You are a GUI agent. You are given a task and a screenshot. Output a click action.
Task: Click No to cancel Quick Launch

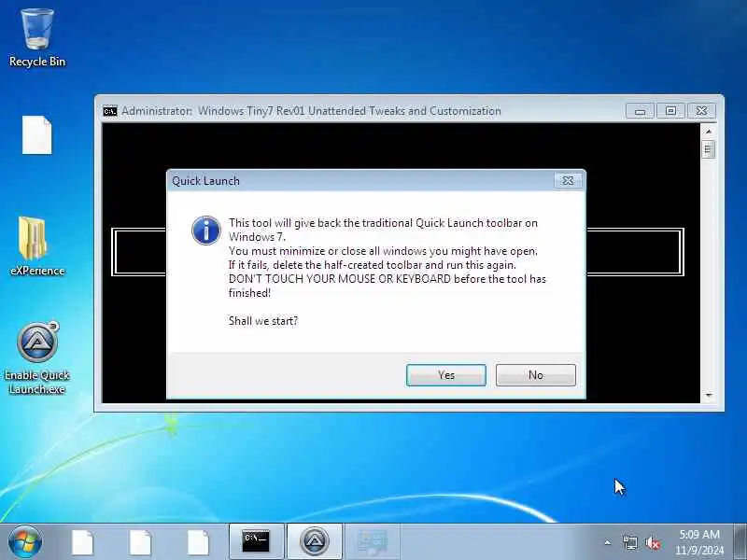(x=535, y=375)
